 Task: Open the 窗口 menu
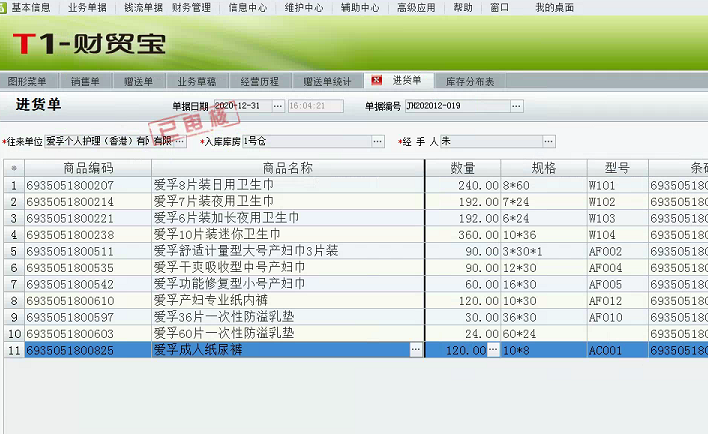point(499,8)
